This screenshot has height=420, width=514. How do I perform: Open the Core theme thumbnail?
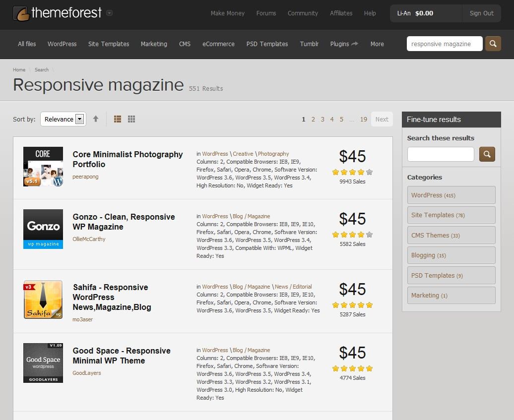pyautogui.click(x=43, y=167)
